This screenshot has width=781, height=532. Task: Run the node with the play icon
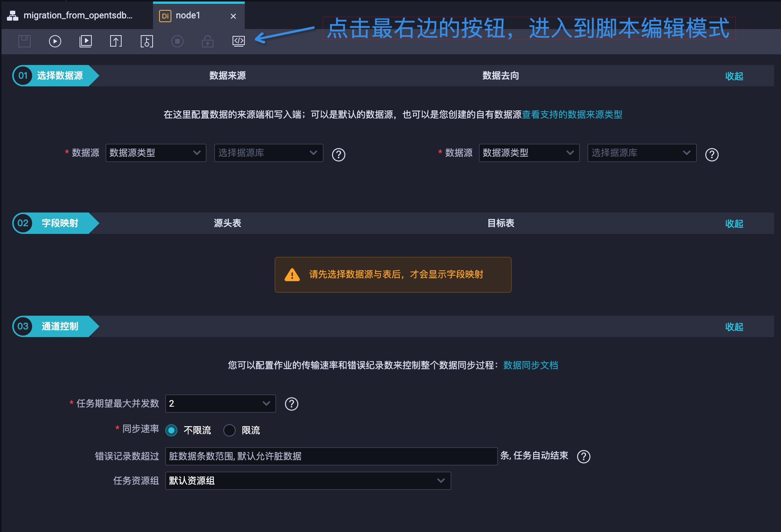pos(55,41)
